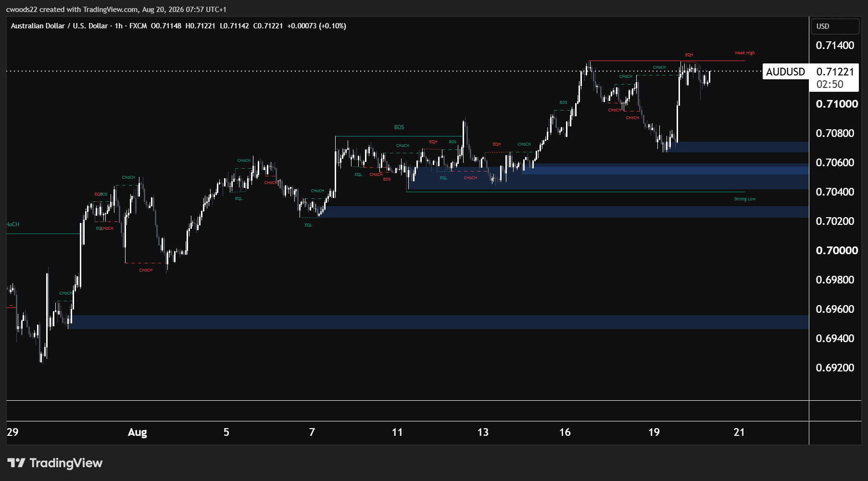
Task: Click the large green BOS label
Action: pyautogui.click(x=399, y=127)
